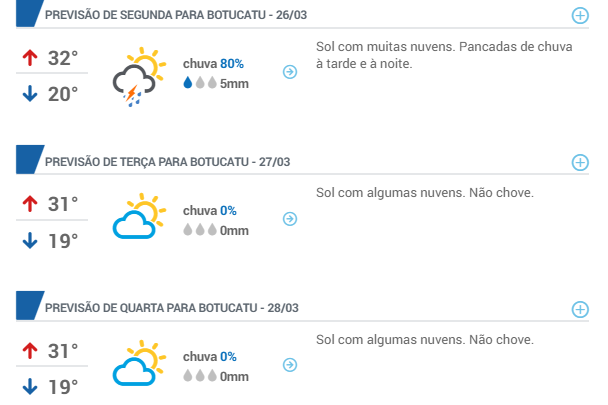This screenshot has height=405, width=608.
Task: Click the chuva 0% text for Tuesday
Action: pos(210,211)
